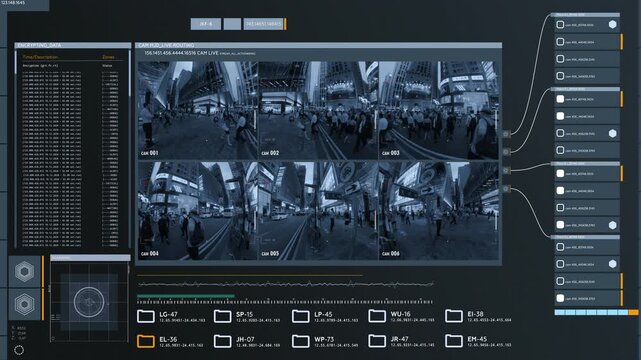Click the topmost routing node beside CAM 003
This screenshot has height=360, width=641.
point(506,134)
